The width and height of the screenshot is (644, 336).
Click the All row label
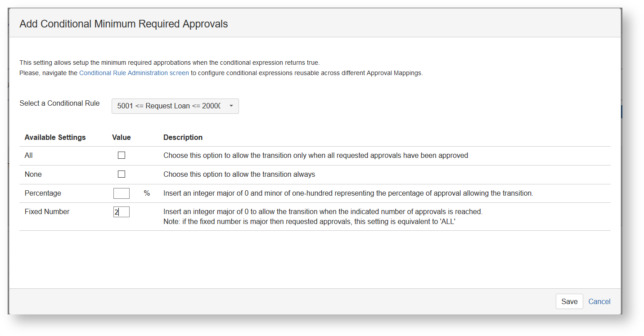coord(29,155)
